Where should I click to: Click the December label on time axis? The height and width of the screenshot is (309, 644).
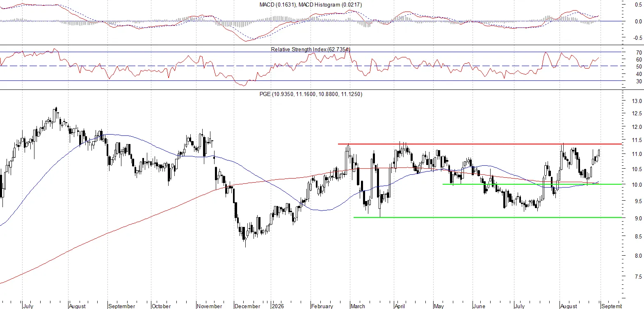coord(247,306)
